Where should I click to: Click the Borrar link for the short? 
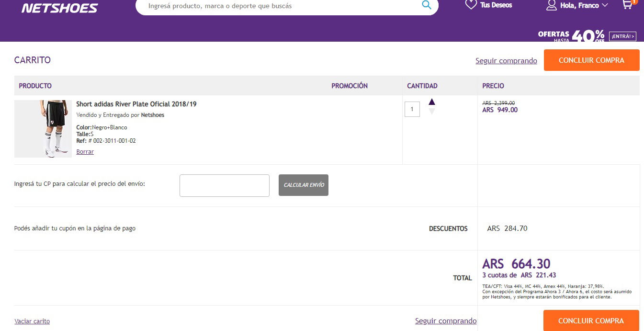click(85, 152)
